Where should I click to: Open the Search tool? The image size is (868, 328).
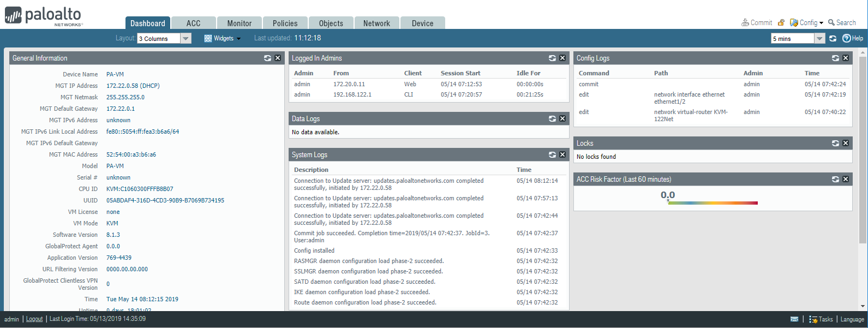pyautogui.click(x=842, y=22)
